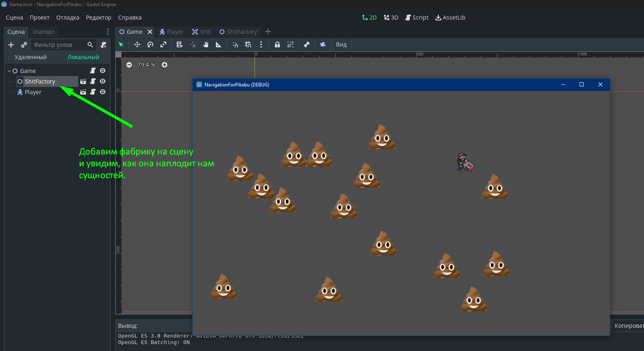Select the ShitFactory node in scene tree

[40, 82]
